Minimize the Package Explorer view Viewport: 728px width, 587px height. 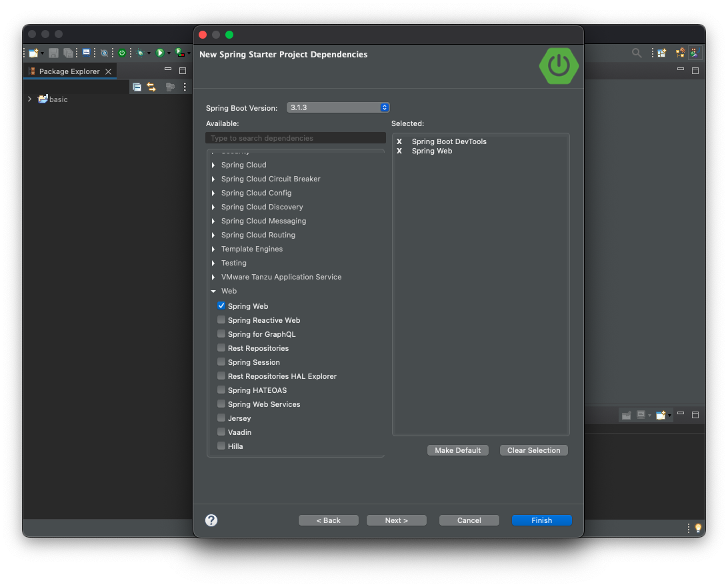[168, 69]
